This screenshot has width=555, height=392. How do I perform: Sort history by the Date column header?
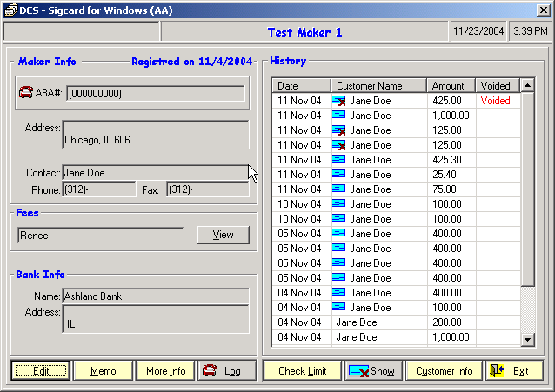click(301, 86)
